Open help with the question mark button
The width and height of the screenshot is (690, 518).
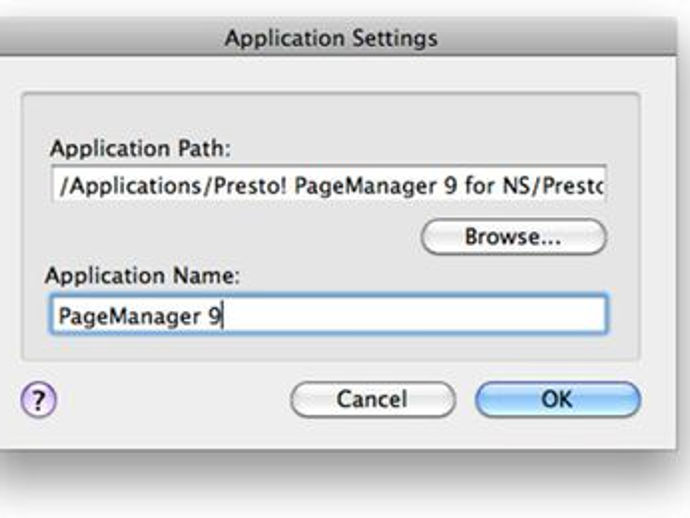pos(39,399)
